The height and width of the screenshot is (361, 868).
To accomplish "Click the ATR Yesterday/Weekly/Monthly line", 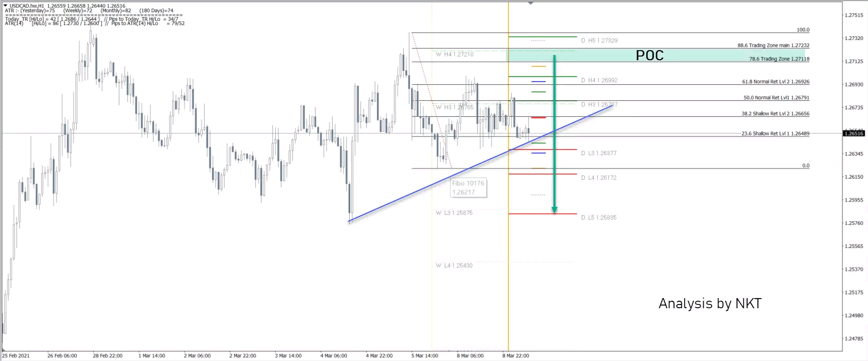I will pos(89,11).
